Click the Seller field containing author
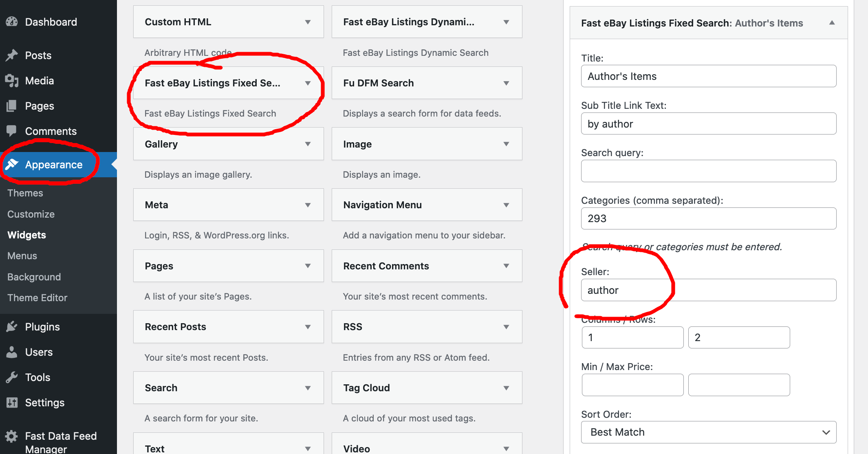The image size is (868, 454). 709,290
